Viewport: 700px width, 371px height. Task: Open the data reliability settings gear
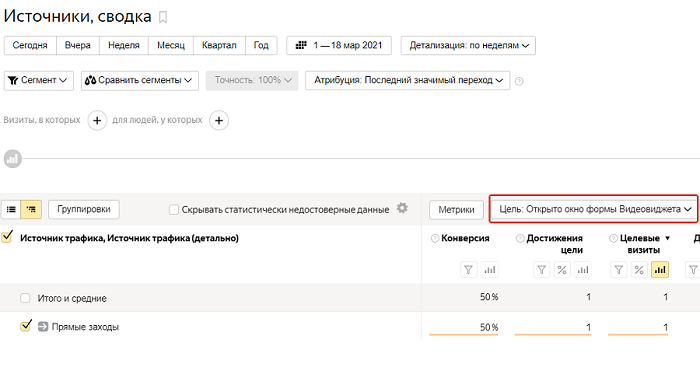[x=402, y=208]
